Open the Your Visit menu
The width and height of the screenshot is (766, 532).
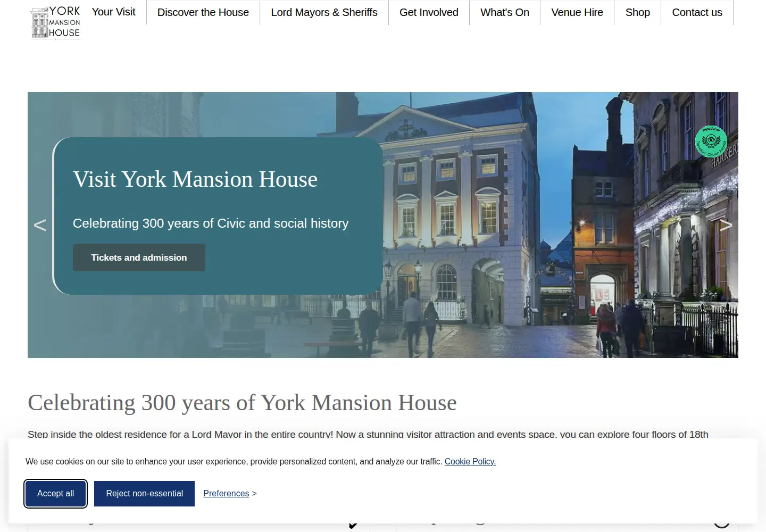coord(113,12)
